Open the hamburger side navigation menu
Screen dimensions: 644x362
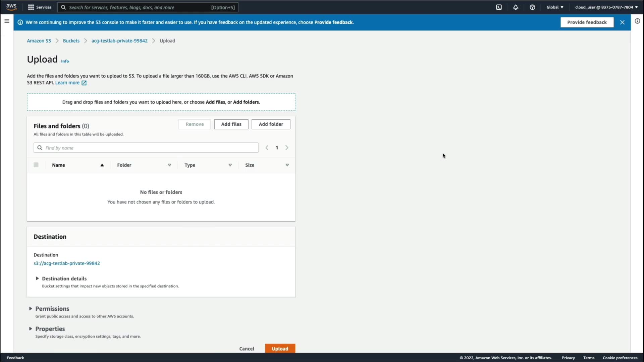[7, 21]
